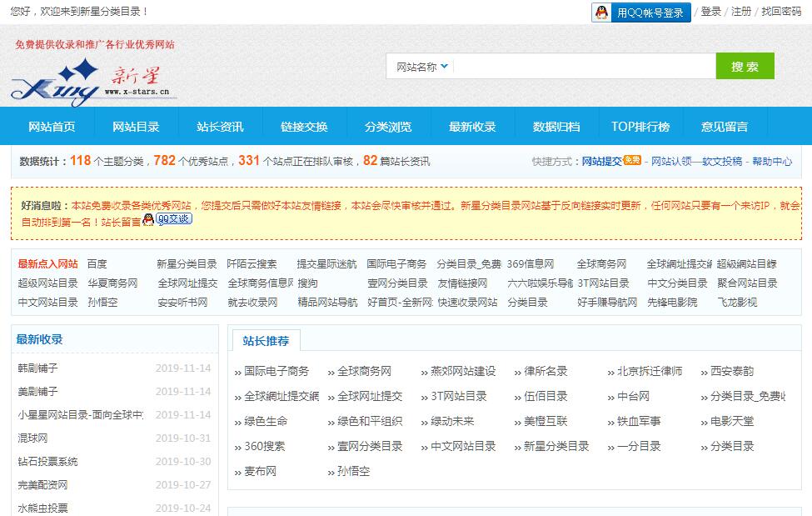Open the help center quick link
This screenshot has width=812, height=516.
772,162
